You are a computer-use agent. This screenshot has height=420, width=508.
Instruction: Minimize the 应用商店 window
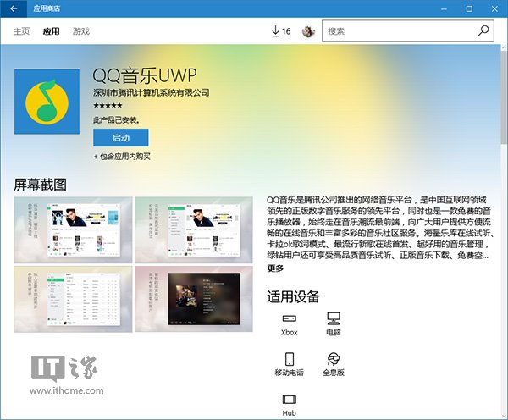click(x=444, y=8)
